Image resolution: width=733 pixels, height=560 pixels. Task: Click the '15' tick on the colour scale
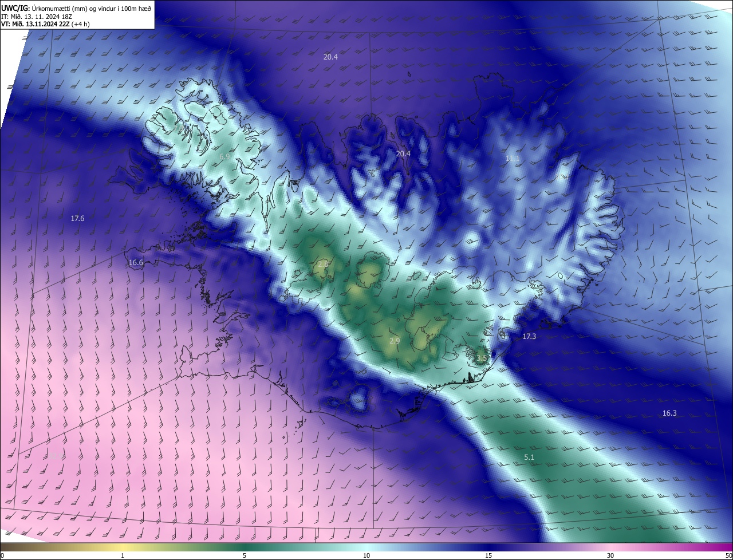tap(488, 556)
